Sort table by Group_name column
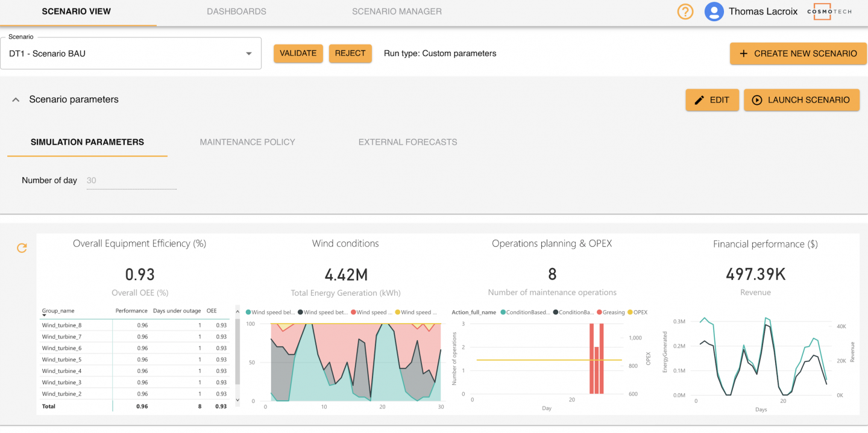The width and height of the screenshot is (868, 433). click(x=58, y=311)
